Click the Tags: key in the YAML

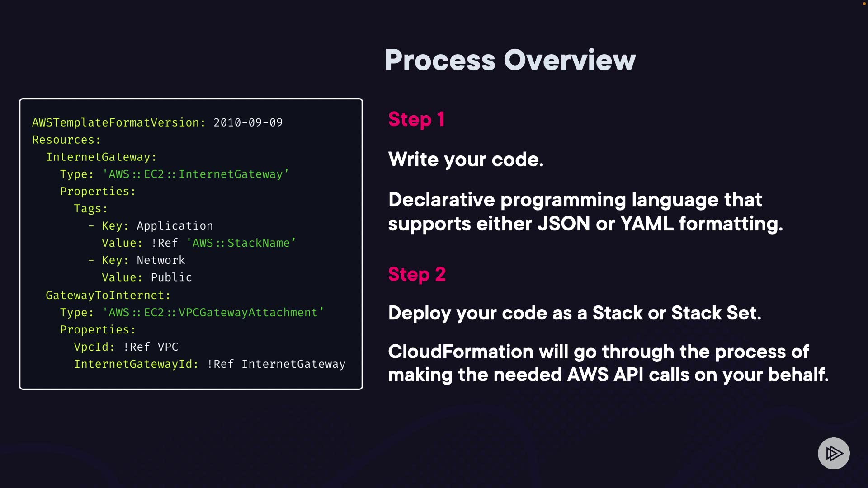coord(90,208)
